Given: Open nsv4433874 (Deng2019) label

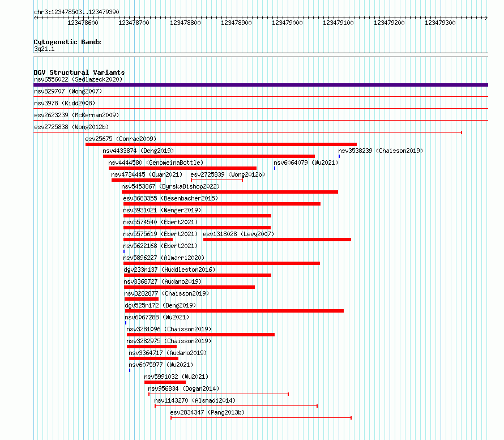Looking at the screenshot, I should (x=138, y=151).
